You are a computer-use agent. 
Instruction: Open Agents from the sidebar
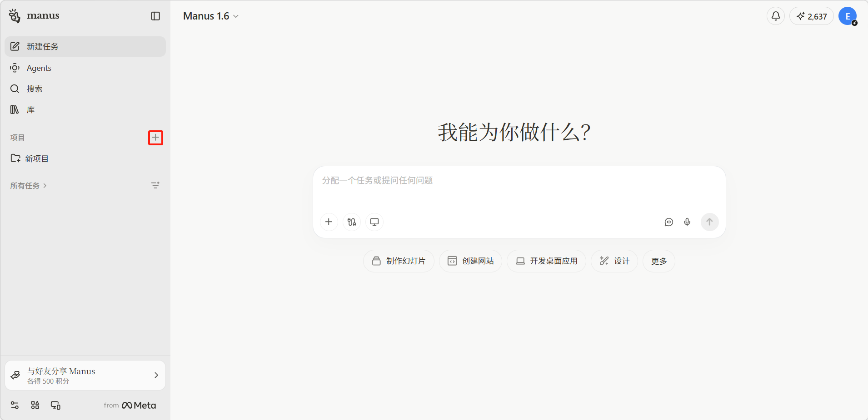39,68
